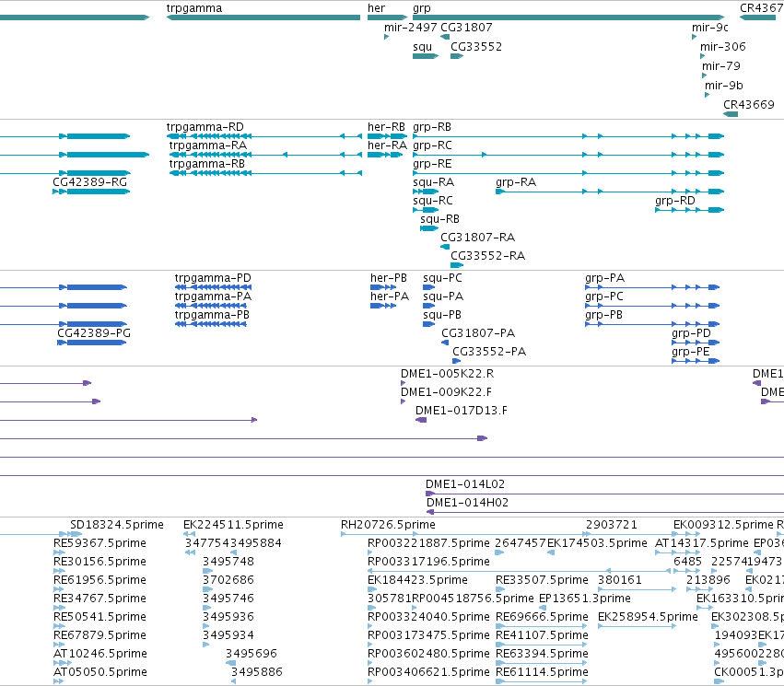Select the EK224511.5prime EST label
The height and width of the screenshot is (686, 784).
click(233, 525)
